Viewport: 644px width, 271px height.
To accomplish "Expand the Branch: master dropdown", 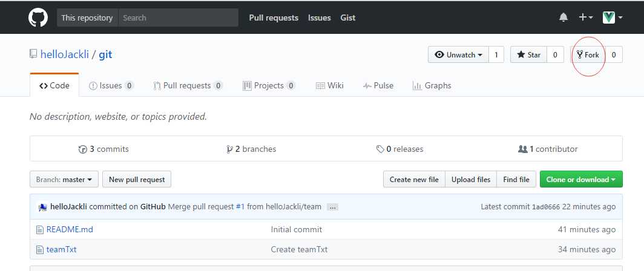I will tap(64, 180).
